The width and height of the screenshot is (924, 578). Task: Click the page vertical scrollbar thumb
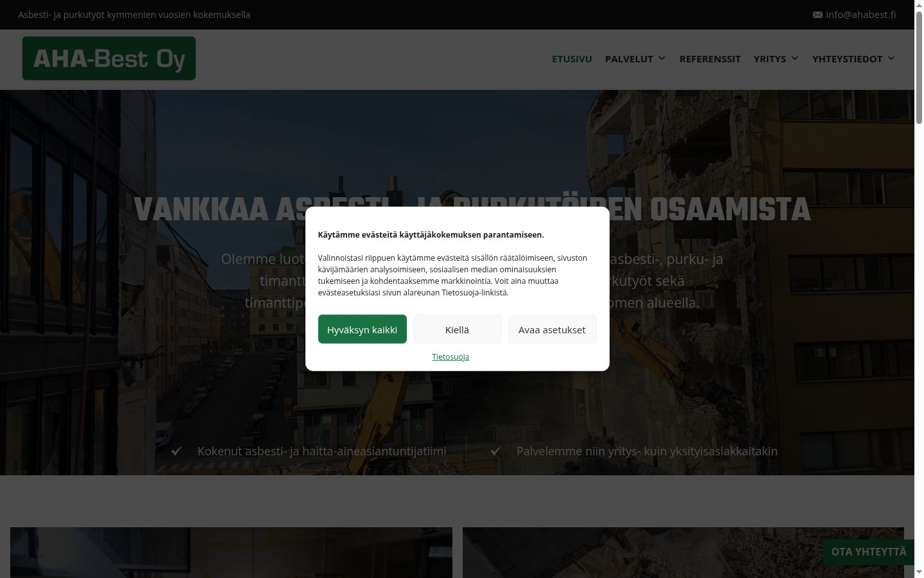point(919,67)
